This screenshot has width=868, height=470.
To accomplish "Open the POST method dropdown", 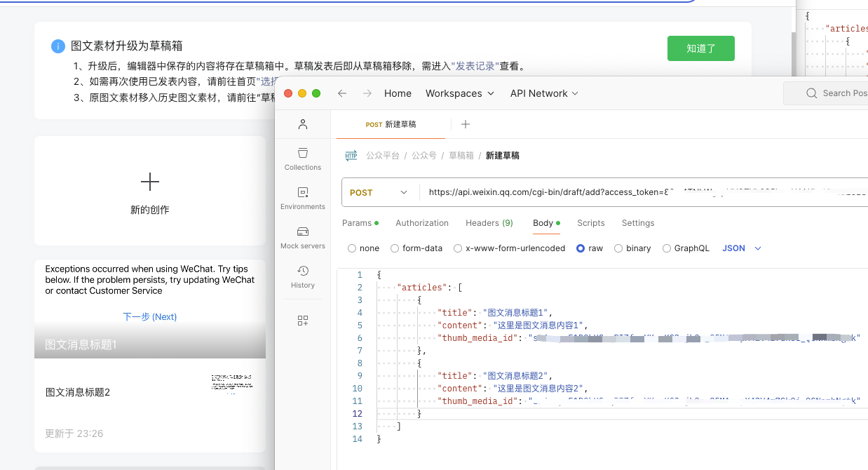I will 379,193.
